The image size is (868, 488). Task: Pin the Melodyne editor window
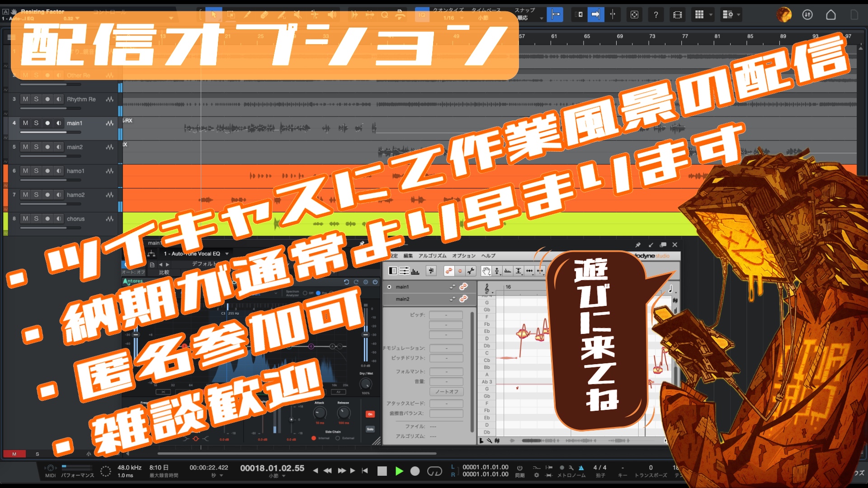pos(638,244)
